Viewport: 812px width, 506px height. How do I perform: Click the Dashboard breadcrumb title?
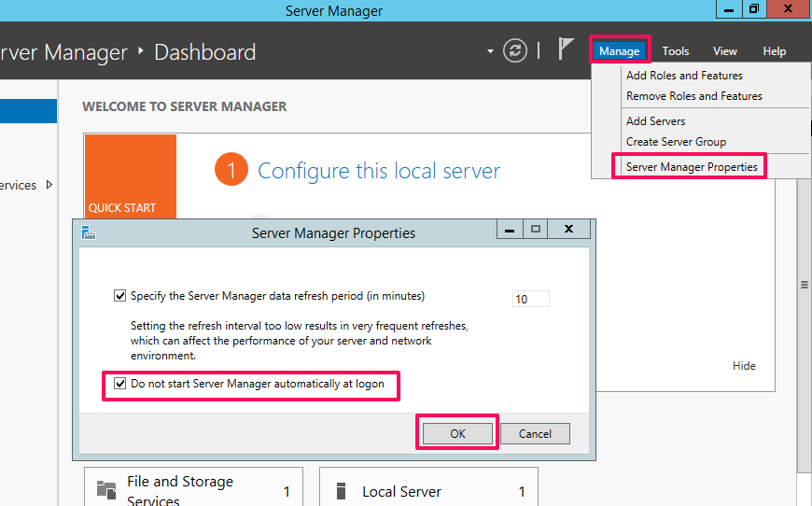(x=205, y=52)
